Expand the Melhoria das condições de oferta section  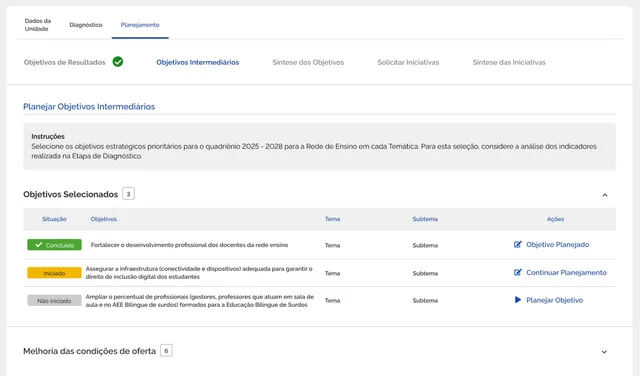(604, 352)
